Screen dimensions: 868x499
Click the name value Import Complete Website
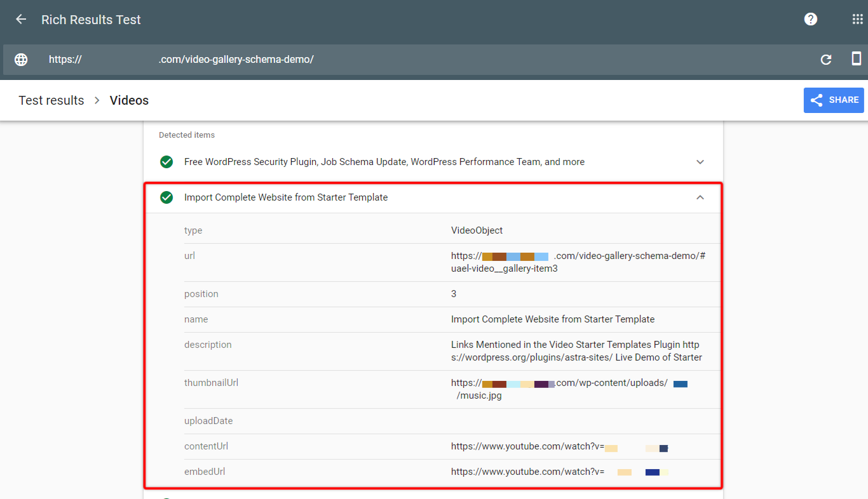tap(553, 319)
